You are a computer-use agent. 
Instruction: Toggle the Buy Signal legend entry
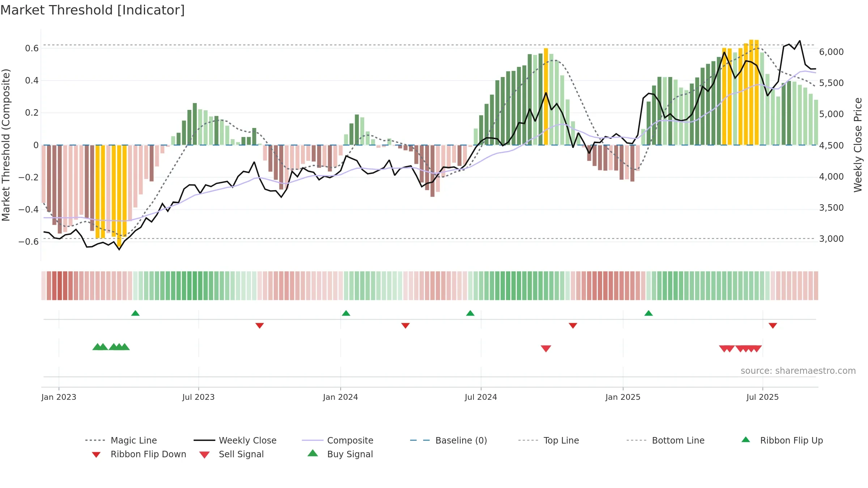pos(340,454)
